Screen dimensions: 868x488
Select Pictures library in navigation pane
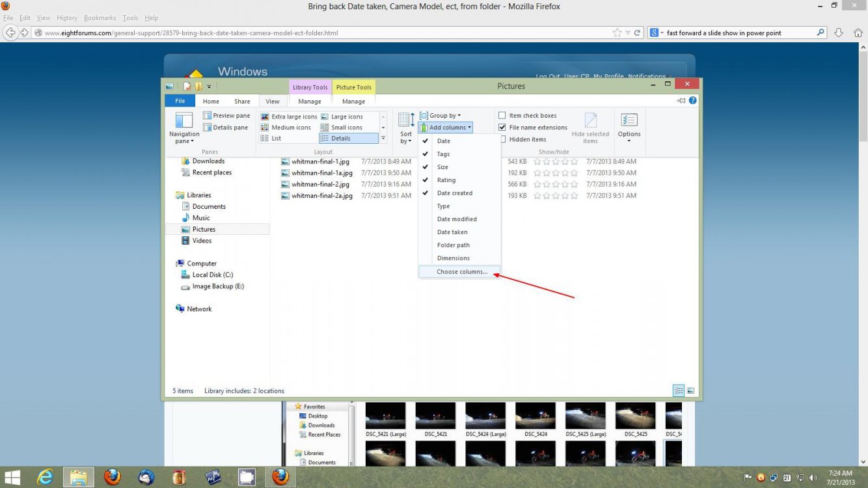coord(218,229)
